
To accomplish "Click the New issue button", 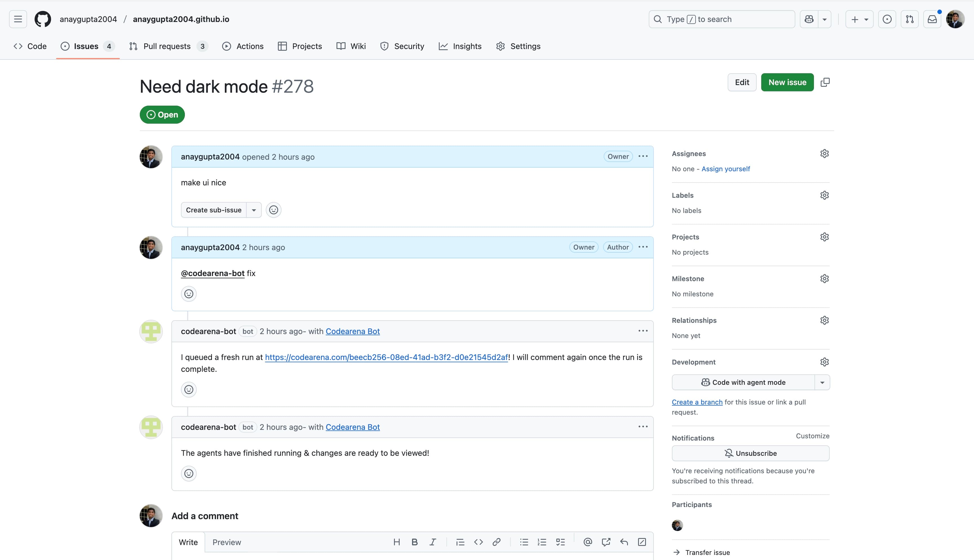I will coord(787,82).
